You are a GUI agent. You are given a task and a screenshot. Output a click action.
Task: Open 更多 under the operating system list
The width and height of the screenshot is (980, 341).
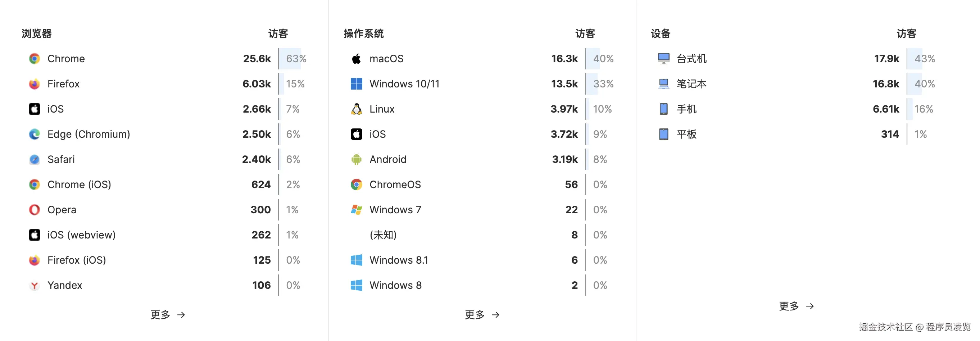(482, 315)
